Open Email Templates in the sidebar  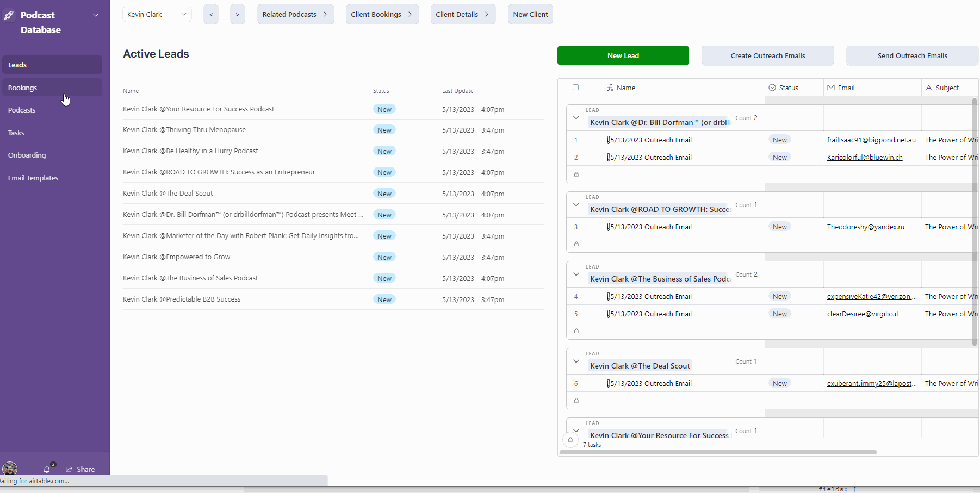(33, 178)
